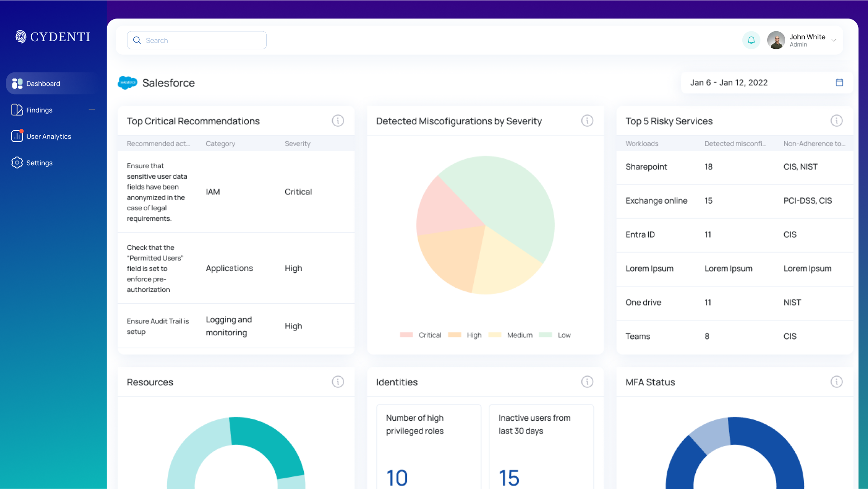
Task: Open the Findings menu item
Action: click(x=53, y=110)
